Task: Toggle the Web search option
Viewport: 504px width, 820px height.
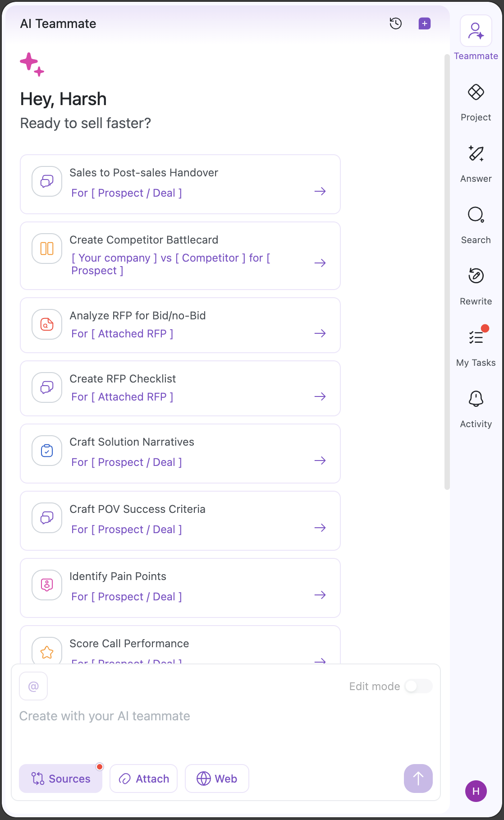Action: (x=217, y=779)
